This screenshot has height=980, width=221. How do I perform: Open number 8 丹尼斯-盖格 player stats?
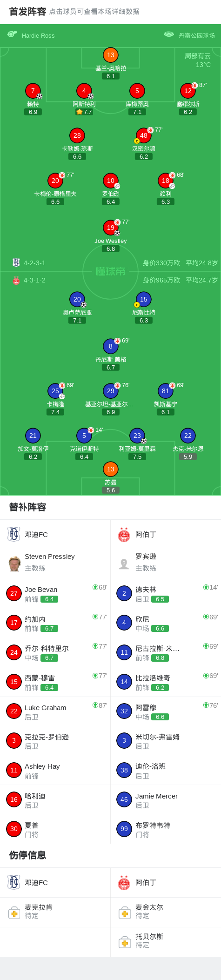coord(111,346)
